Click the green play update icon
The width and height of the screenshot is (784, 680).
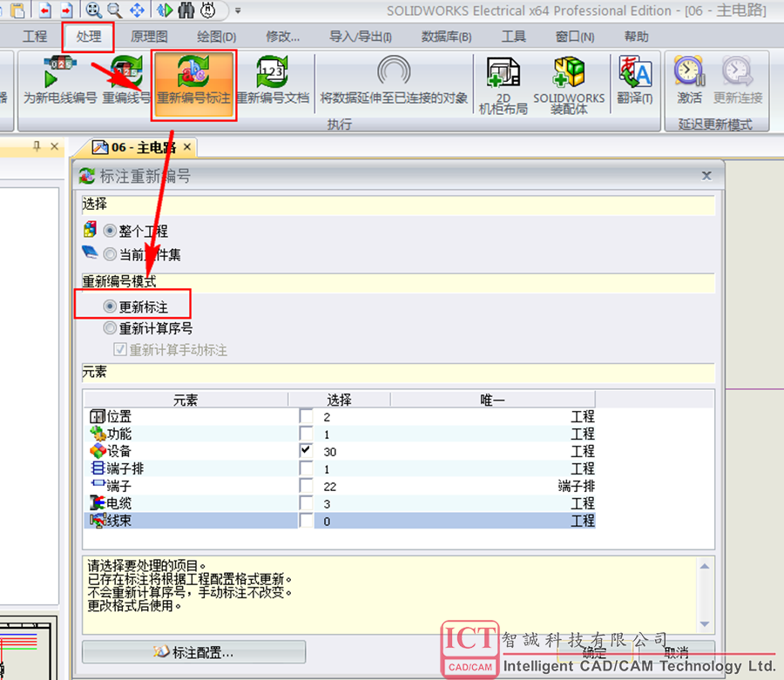point(165,10)
